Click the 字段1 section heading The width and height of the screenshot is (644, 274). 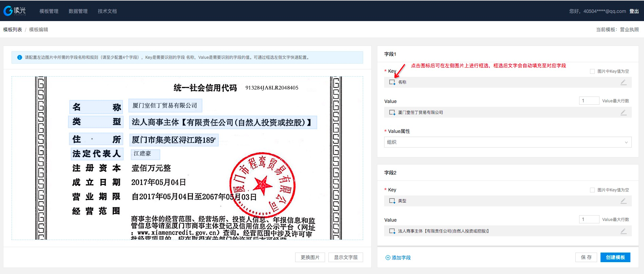click(x=390, y=54)
